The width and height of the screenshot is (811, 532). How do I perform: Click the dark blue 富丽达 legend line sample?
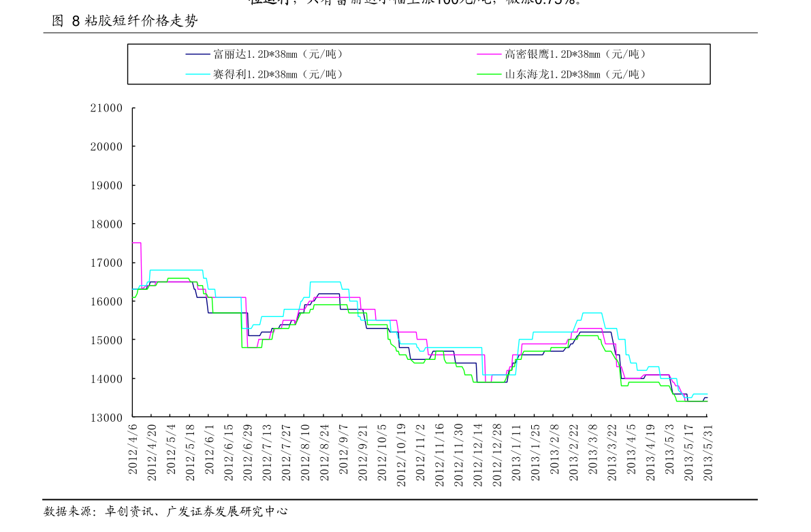click(x=197, y=54)
